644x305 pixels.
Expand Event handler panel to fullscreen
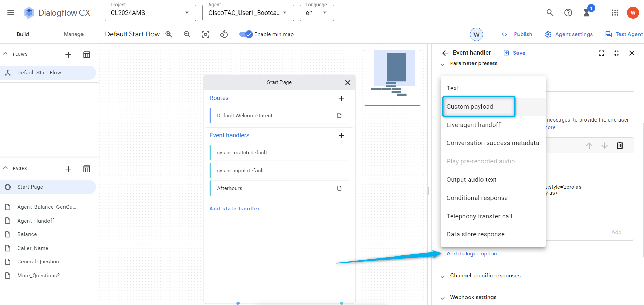click(601, 53)
